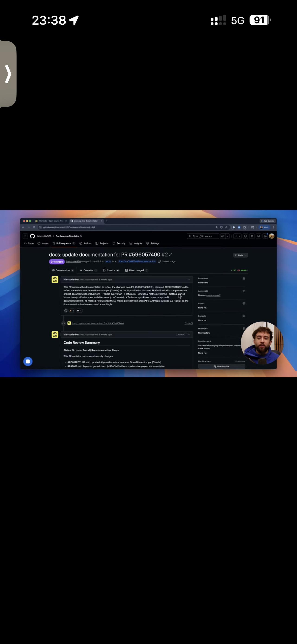Open Reviewers gear settings
Image resolution: width=297 pixels, height=644 pixels.
point(244,279)
